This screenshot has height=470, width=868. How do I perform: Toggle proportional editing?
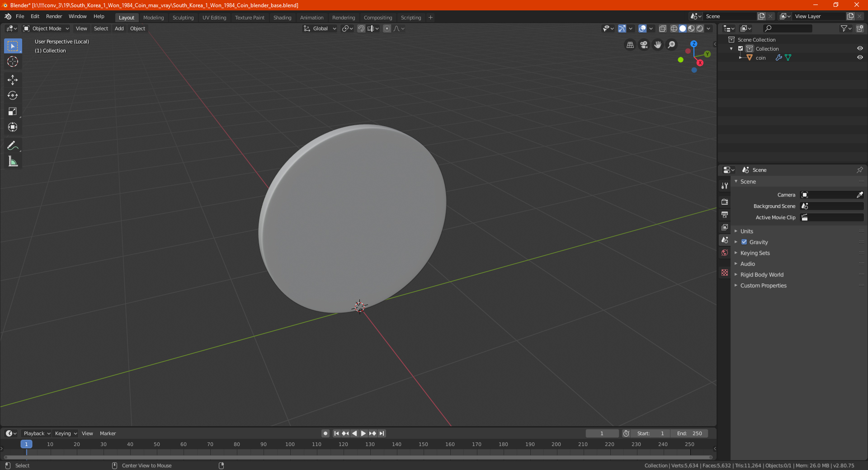387,28
